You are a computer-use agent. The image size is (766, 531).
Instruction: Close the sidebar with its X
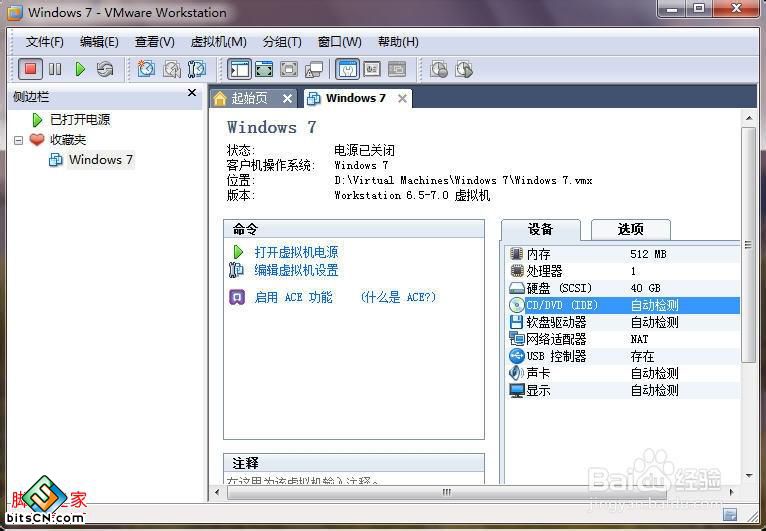click(192, 93)
